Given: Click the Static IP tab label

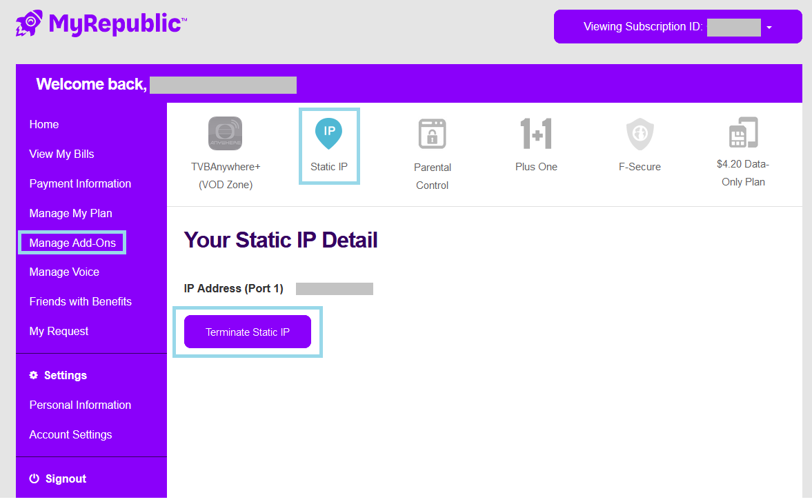Looking at the screenshot, I should click(329, 167).
